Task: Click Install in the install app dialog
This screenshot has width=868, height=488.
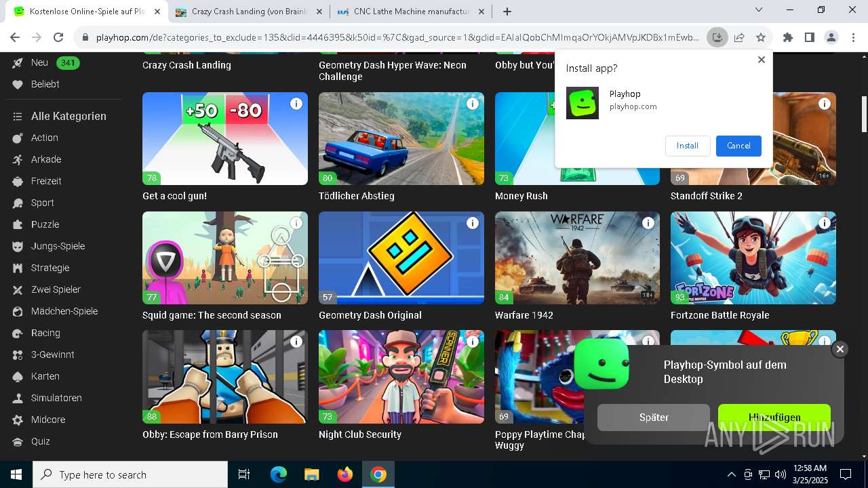Action: pyautogui.click(x=688, y=146)
